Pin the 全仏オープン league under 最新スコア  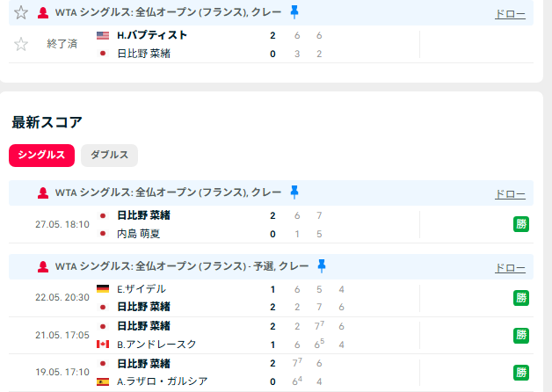coord(294,192)
